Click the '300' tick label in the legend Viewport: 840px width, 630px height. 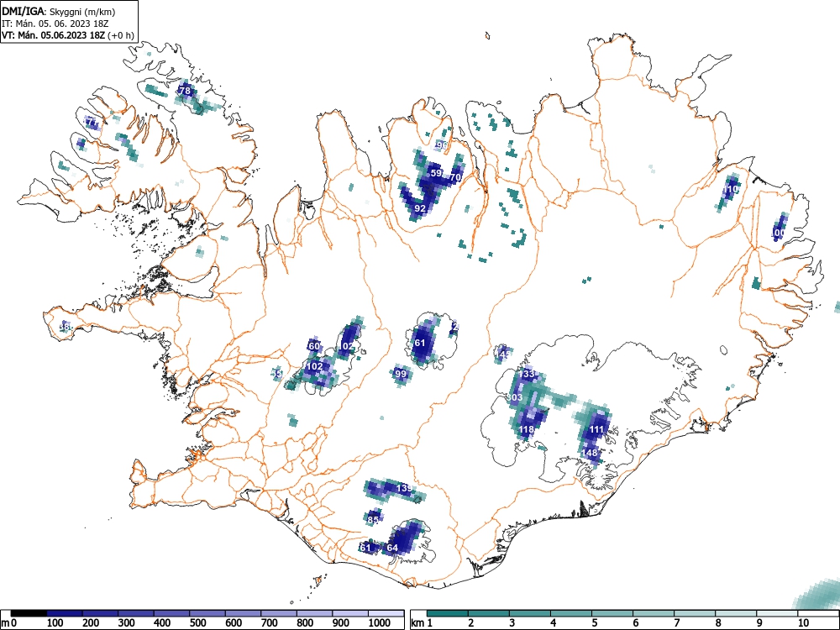pyautogui.click(x=127, y=623)
